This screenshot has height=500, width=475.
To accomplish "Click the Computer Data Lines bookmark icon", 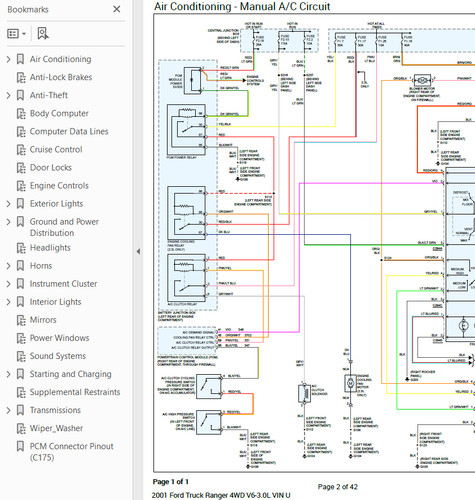I will (x=21, y=132).
